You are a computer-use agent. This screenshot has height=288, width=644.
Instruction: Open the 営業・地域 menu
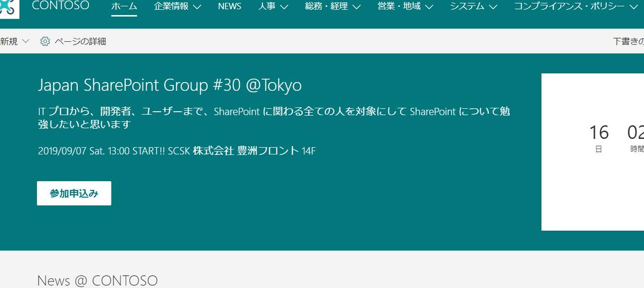[x=399, y=7]
